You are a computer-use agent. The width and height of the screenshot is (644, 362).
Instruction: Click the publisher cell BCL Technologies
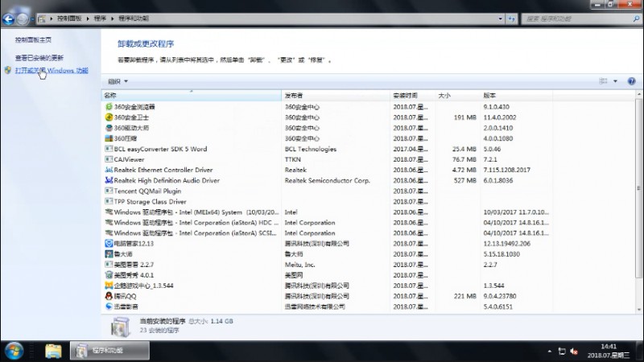(x=311, y=149)
